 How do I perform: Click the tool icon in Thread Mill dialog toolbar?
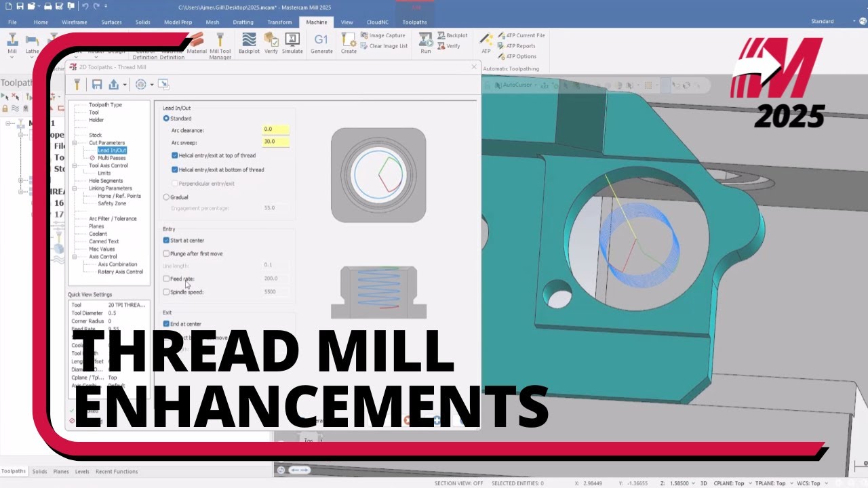click(x=77, y=84)
